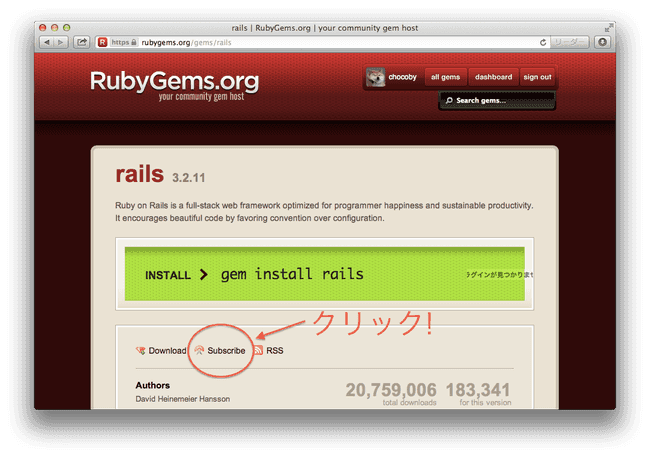The image size is (650, 457).
Task: Click the orange RSS feed icon
Action: 258,351
